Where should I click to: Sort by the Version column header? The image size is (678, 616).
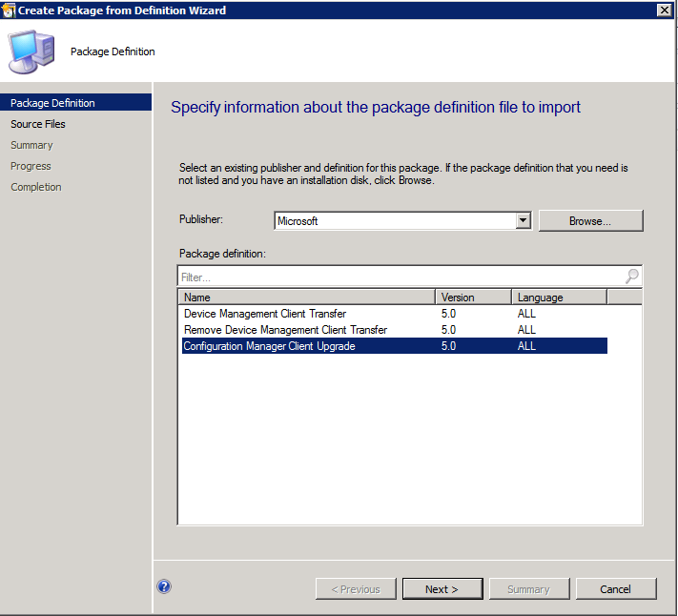(x=474, y=298)
